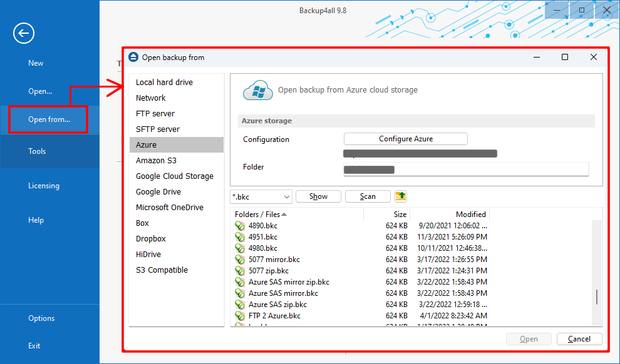
Task: Click the Scan button
Action: 368,196
